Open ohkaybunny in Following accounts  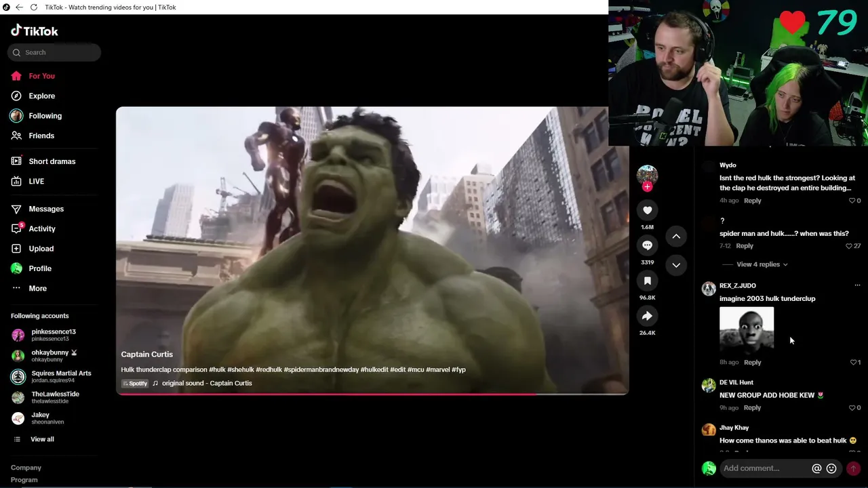(54, 356)
